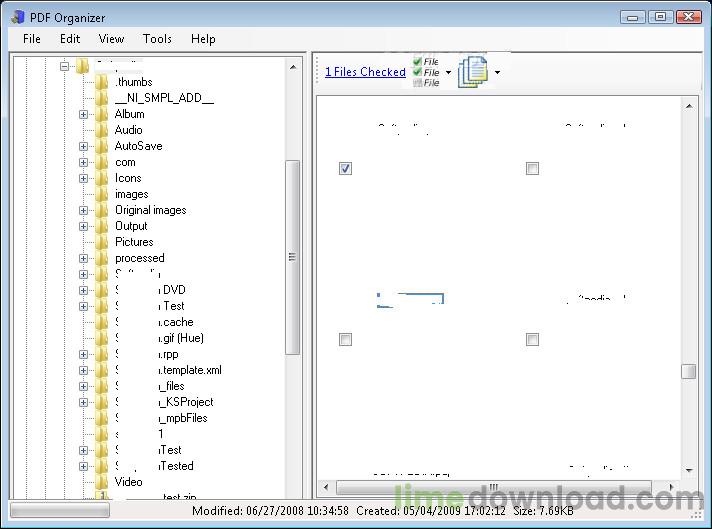The width and height of the screenshot is (712, 529).
Task: Click the thumbnail pane scroll-down arrow
Action: point(689,470)
